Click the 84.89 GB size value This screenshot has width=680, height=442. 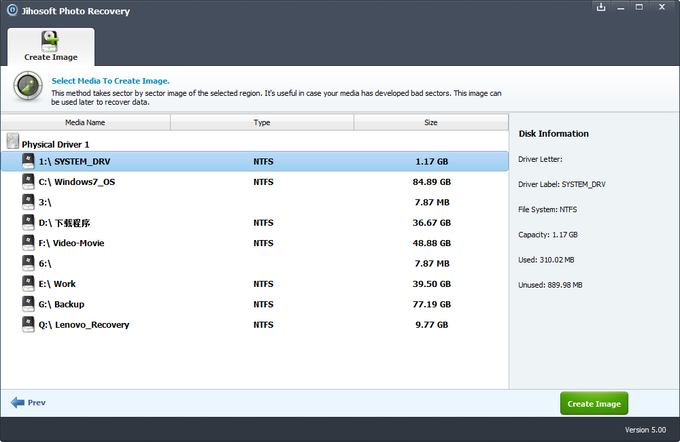[x=432, y=182]
